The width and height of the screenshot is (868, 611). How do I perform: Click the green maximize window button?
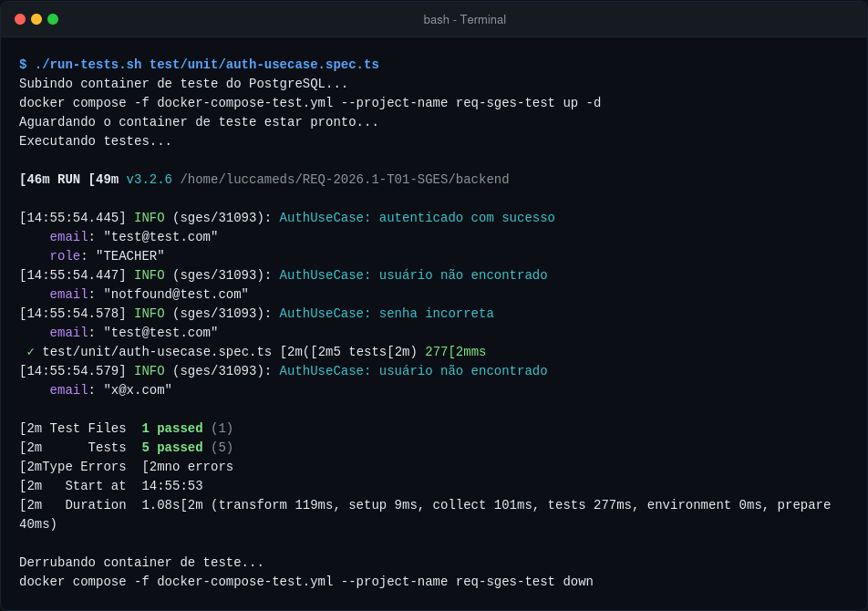(x=53, y=19)
